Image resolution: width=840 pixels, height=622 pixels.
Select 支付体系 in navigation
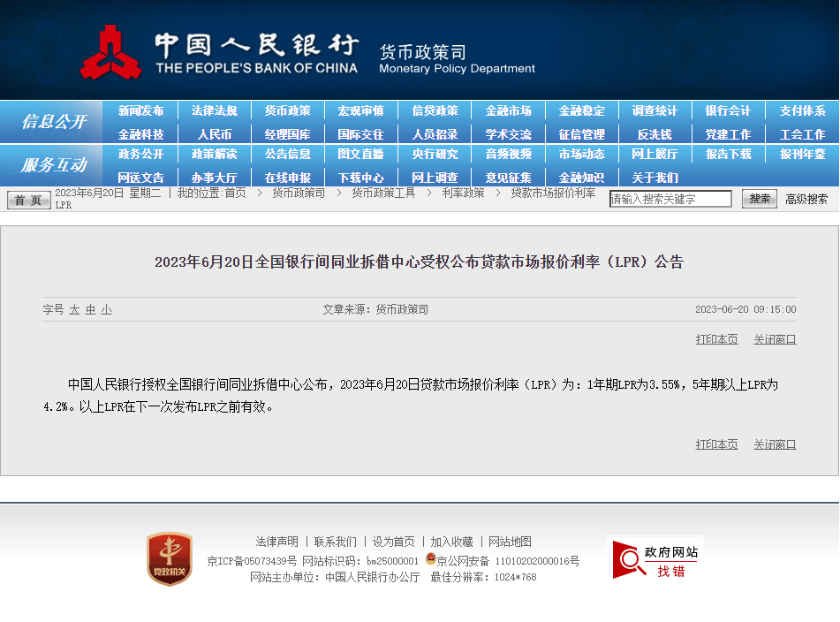[x=803, y=111]
